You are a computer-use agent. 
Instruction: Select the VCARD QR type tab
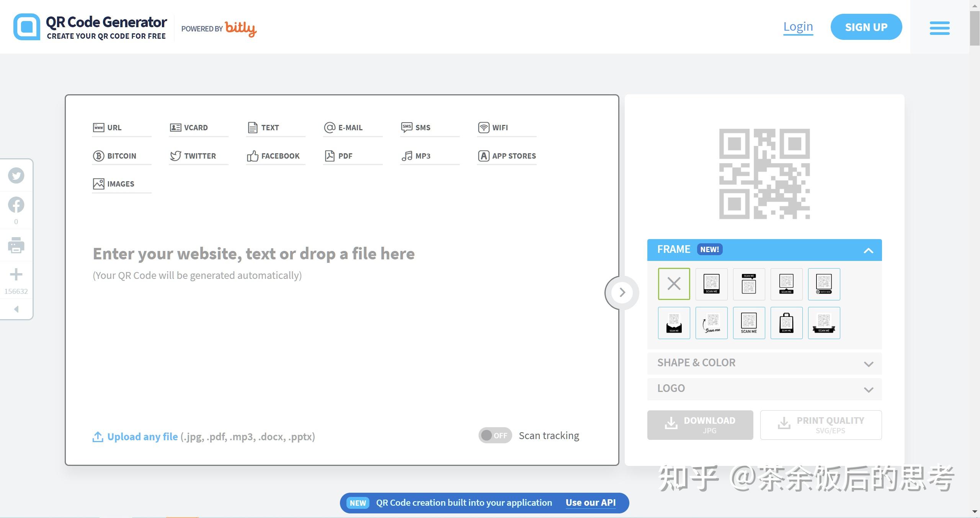tap(196, 128)
